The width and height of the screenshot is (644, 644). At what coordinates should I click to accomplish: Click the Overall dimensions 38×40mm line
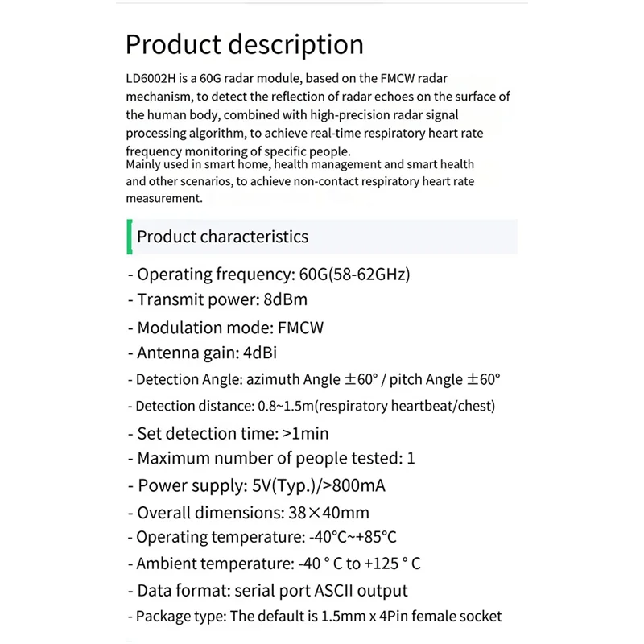point(248,512)
